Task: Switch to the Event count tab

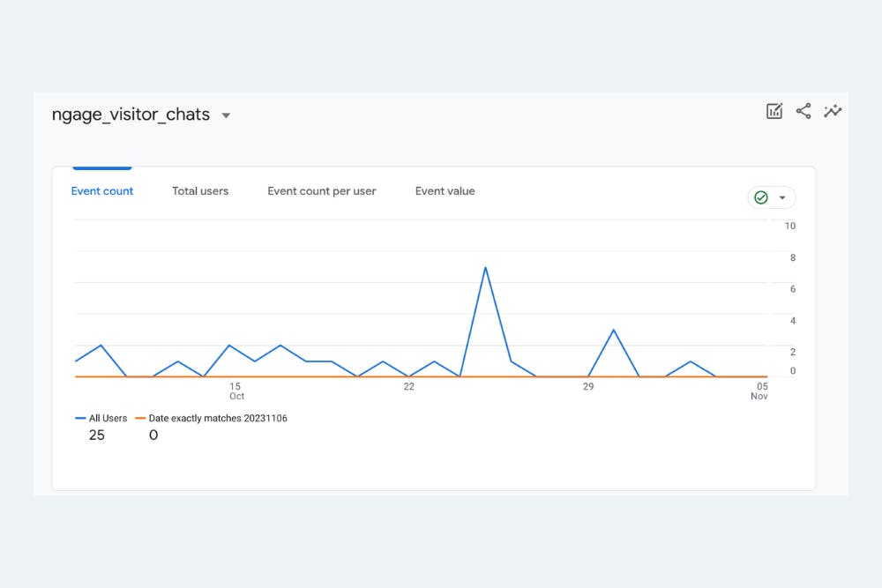Action: (101, 191)
